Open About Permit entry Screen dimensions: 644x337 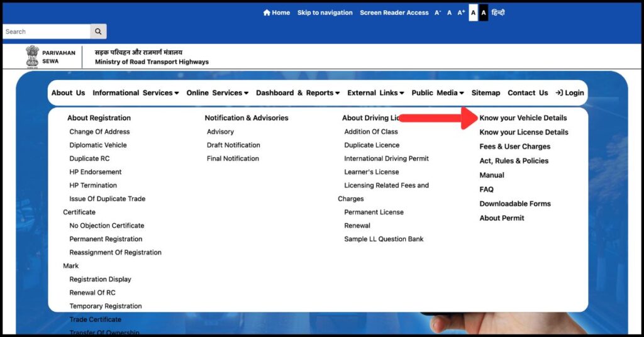pyautogui.click(x=502, y=218)
